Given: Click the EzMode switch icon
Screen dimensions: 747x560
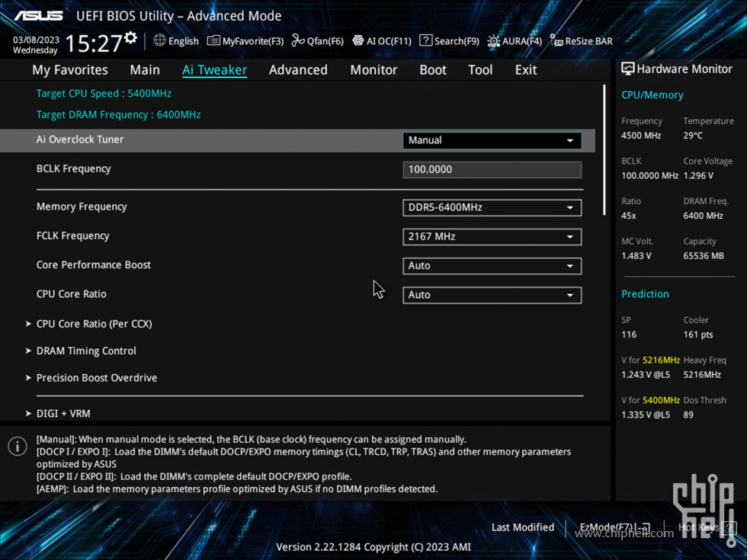Looking at the screenshot, I should point(645,527).
